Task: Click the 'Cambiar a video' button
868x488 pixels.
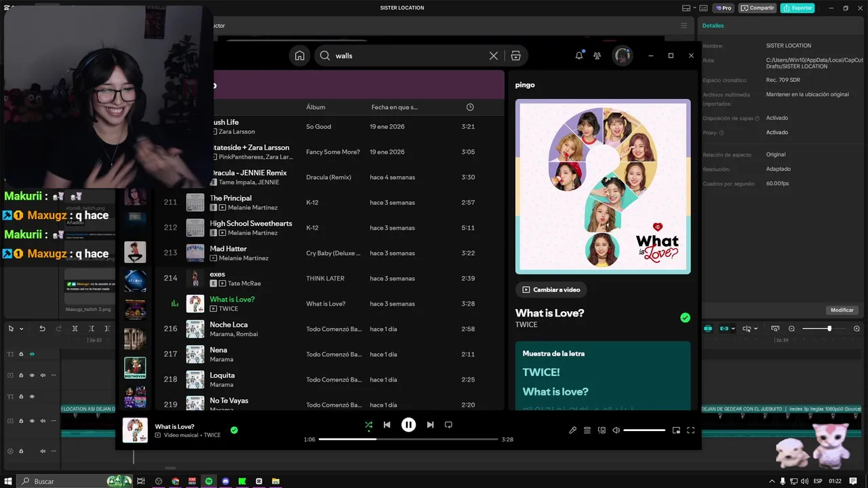Action: [x=551, y=289]
